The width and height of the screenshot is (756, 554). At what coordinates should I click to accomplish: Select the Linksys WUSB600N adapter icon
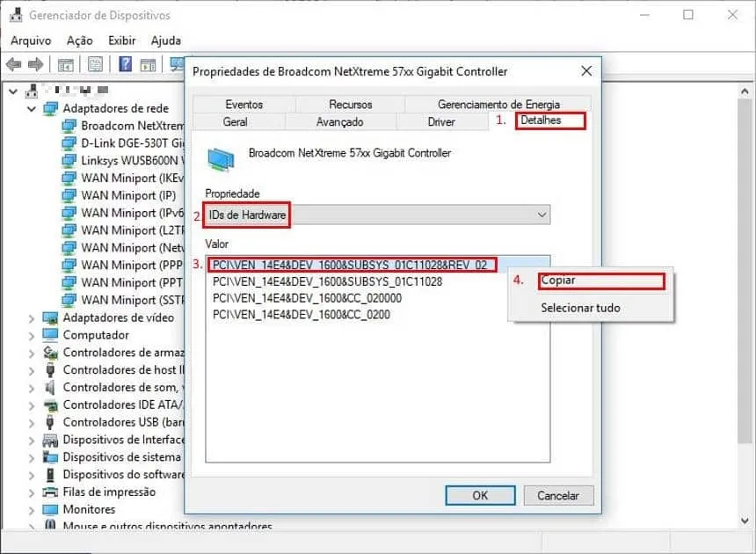point(69,161)
